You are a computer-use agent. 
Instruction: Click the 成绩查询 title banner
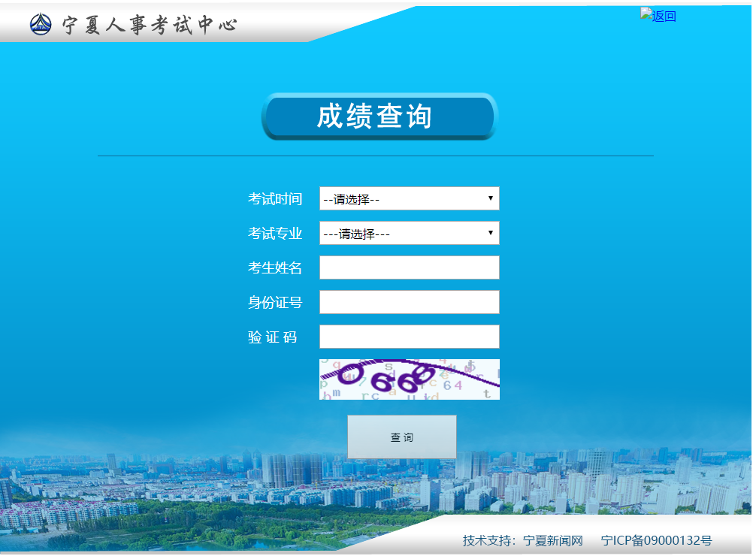pyautogui.click(x=379, y=116)
